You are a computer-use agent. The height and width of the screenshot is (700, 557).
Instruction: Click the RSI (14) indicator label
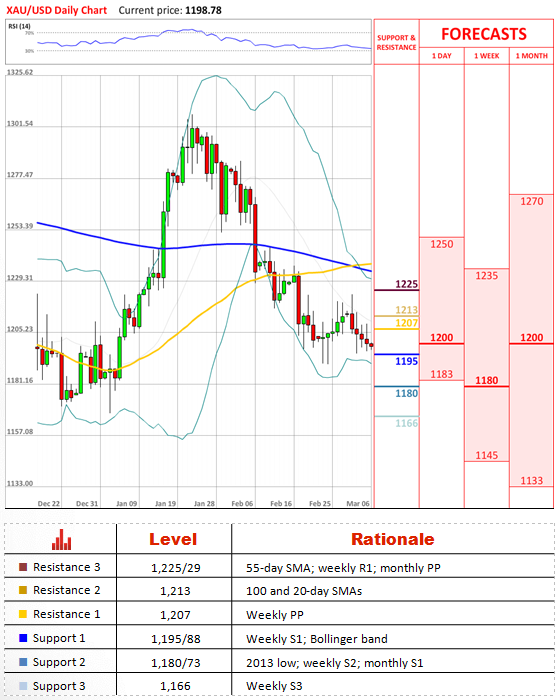(20, 26)
